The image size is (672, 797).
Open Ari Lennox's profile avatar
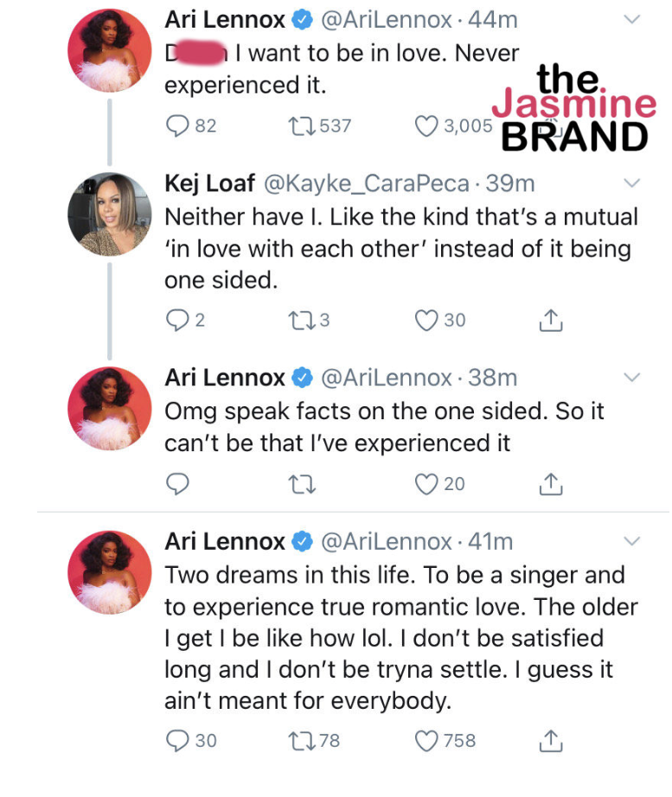110,49
